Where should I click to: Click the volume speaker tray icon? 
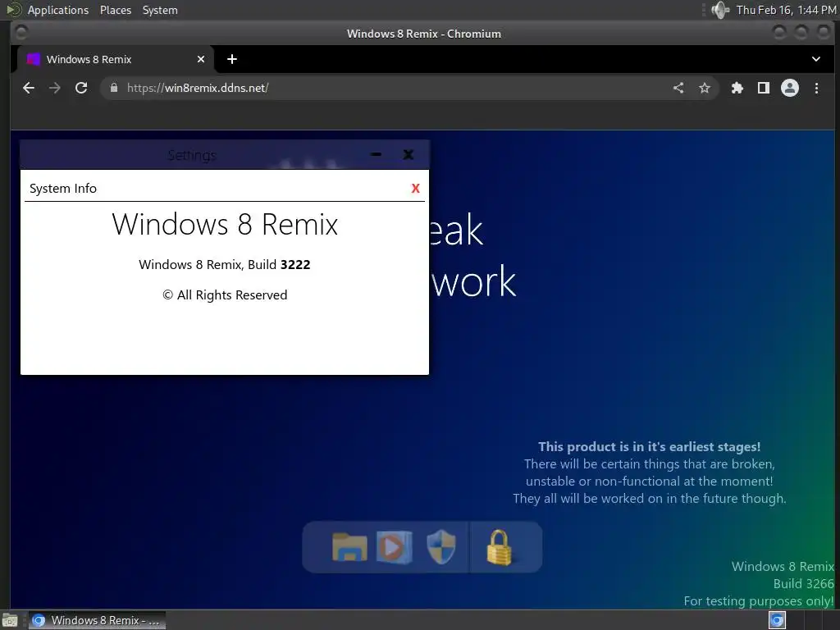[720, 10]
